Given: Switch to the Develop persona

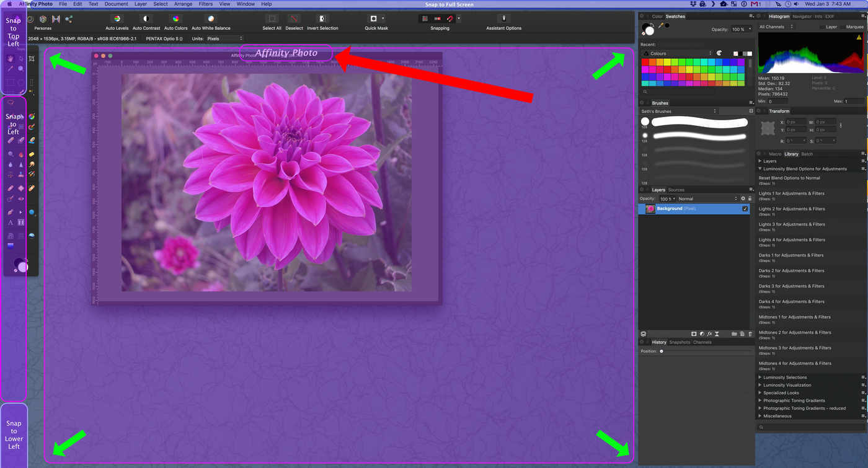Looking at the screenshot, I should coord(43,19).
